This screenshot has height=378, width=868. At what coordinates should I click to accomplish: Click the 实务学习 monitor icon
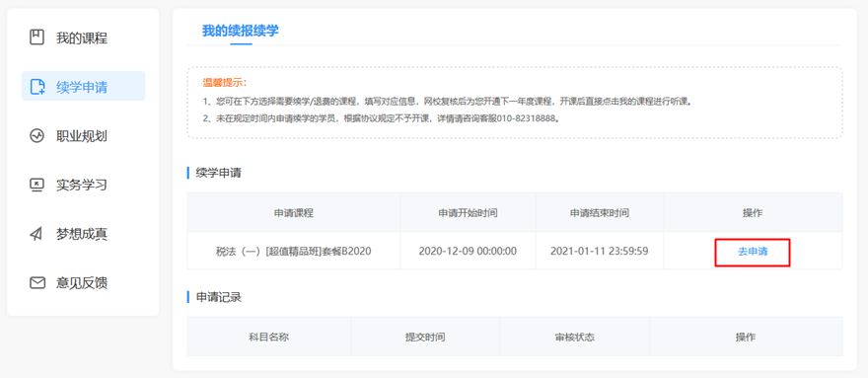[x=36, y=185]
